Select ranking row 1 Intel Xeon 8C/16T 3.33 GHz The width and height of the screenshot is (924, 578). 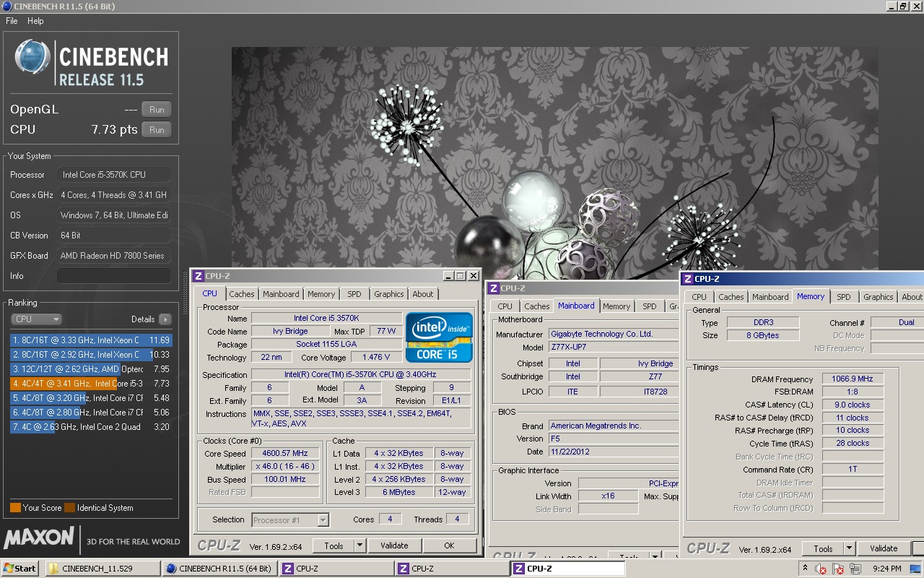(x=91, y=340)
